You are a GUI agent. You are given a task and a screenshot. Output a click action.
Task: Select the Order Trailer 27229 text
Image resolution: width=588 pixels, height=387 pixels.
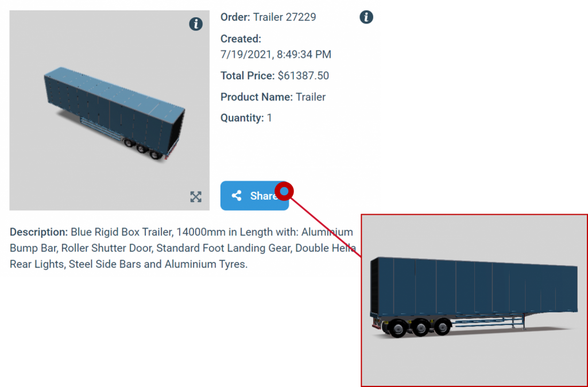pos(268,17)
